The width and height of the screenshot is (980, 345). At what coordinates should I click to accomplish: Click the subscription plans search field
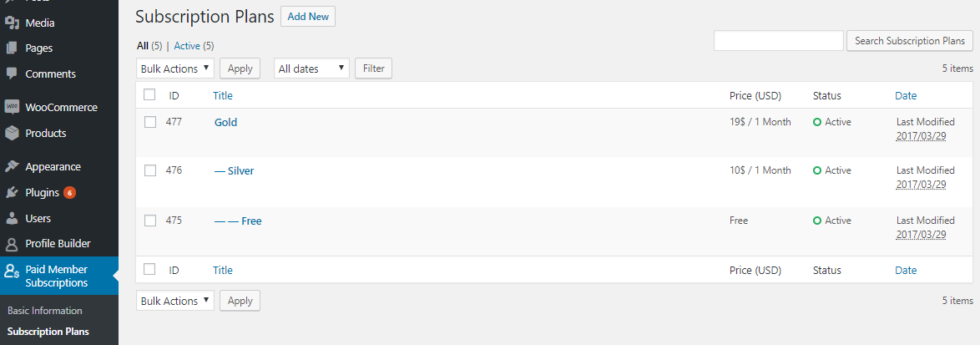point(779,41)
